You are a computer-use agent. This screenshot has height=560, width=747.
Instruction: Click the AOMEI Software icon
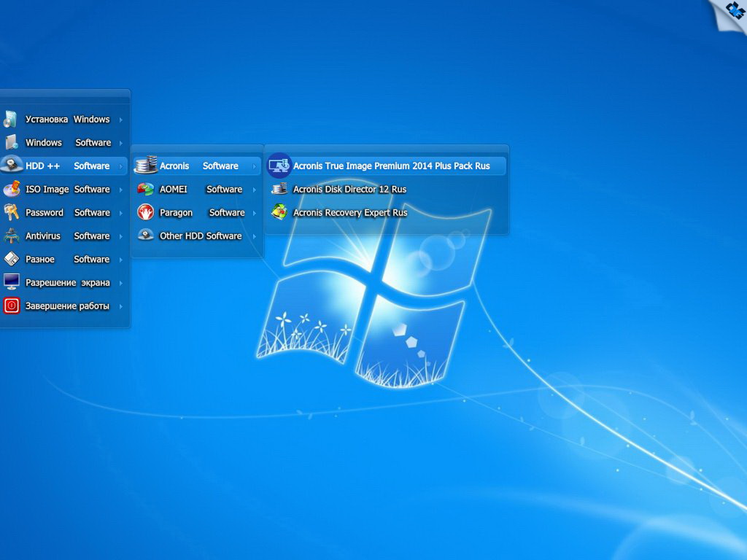146,189
